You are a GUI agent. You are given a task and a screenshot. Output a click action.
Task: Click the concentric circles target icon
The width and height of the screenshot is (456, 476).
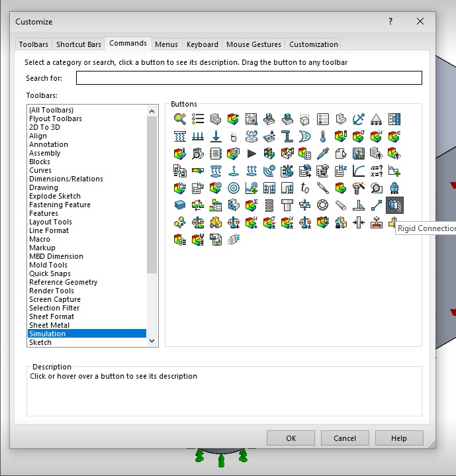(234, 188)
